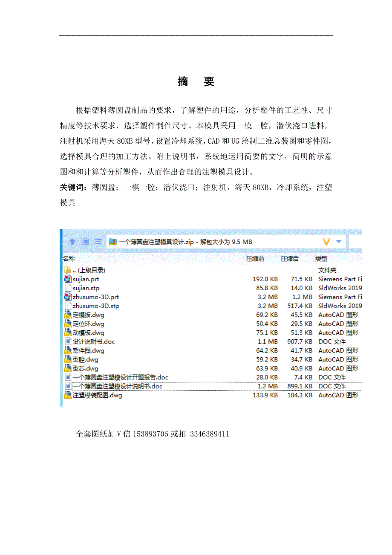Click the zip archive icon in path bar
This screenshot has height=555, width=392.
click(113, 242)
